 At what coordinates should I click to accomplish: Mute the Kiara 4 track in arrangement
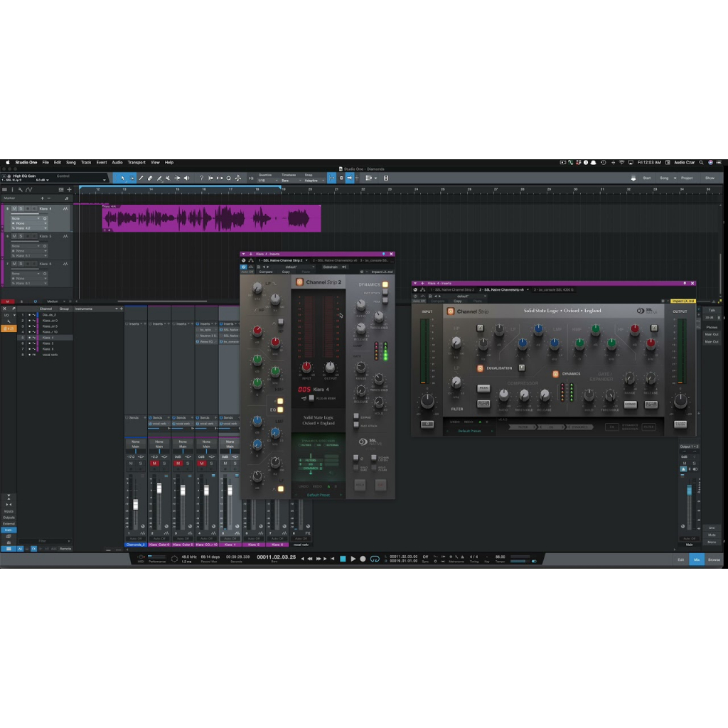pos(14,208)
